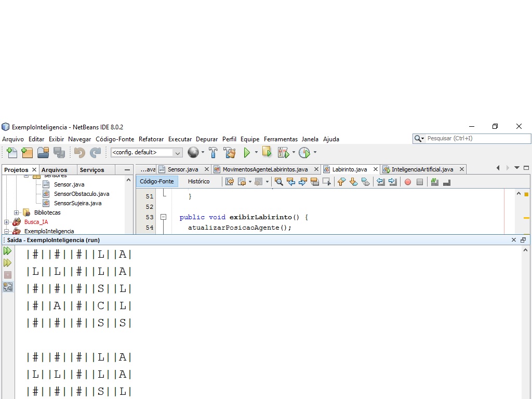Click the Undo arrow icon
The image size is (532, 399).
click(79, 153)
